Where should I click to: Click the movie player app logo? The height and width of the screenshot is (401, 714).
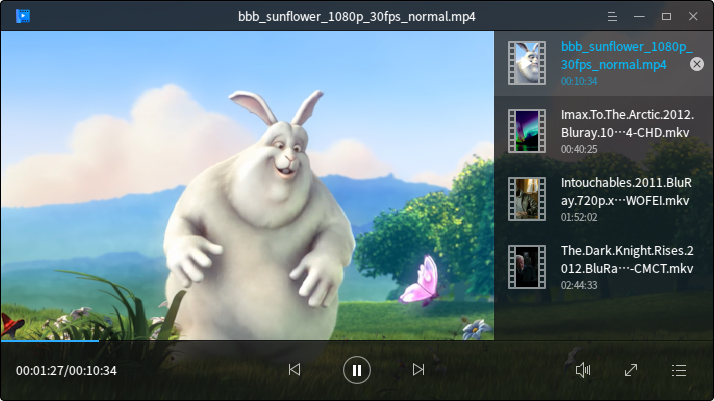tap(22, 15)
